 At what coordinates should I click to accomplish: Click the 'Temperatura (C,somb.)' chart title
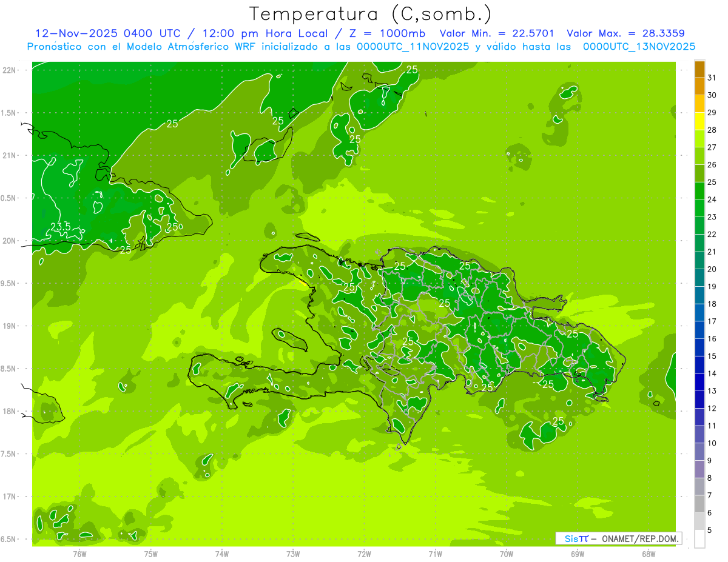370,15
